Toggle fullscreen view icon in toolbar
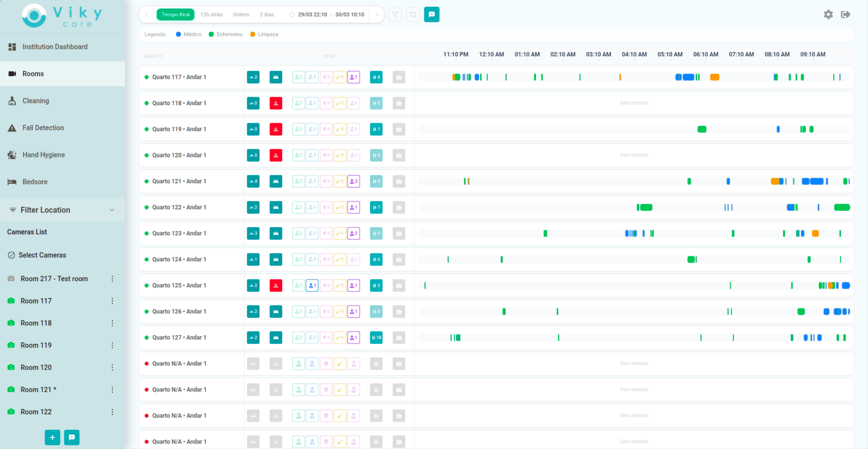This screenshot has width=868, height=449. (413, 15)
